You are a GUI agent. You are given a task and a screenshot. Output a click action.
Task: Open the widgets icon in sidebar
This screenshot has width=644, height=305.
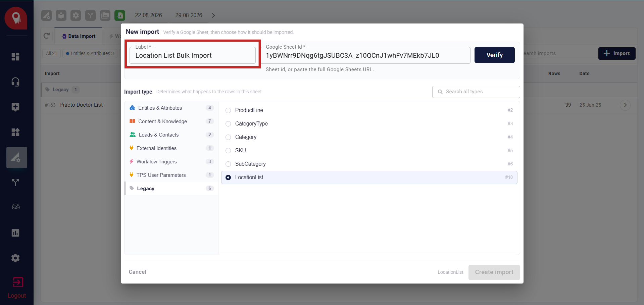[x=15, y=132]
